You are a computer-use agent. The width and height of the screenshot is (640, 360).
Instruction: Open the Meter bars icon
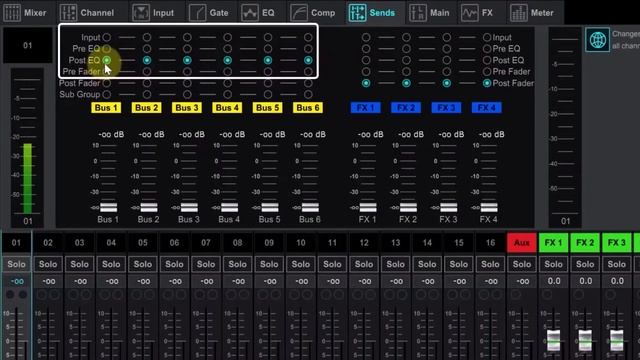click(519, 13)
